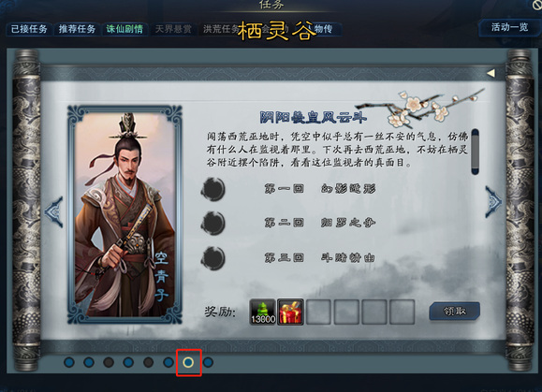Switch to the 推荐任务 tab
This screenshot has width=542, height=392.
77,29
